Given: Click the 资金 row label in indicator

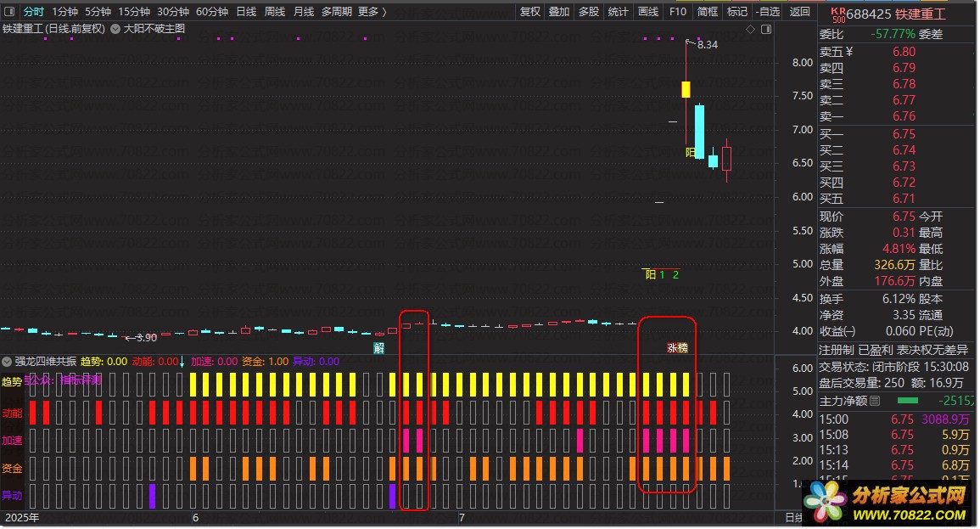Looking at the screenshot, I should [x=12, y=469].
